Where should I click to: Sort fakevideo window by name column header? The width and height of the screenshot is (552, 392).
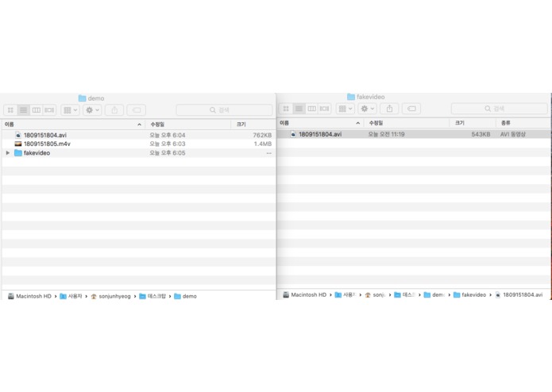coord(320,123)
